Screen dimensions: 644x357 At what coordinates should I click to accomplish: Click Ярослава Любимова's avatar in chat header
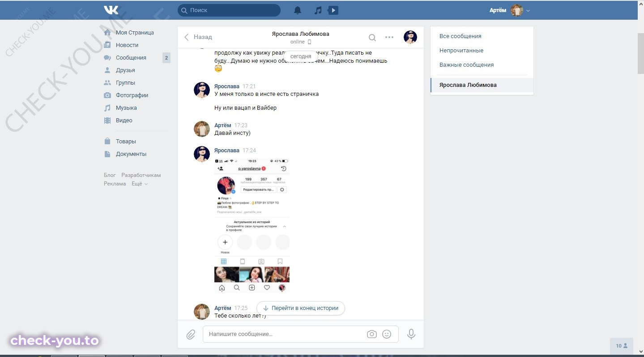pos(410,37)
